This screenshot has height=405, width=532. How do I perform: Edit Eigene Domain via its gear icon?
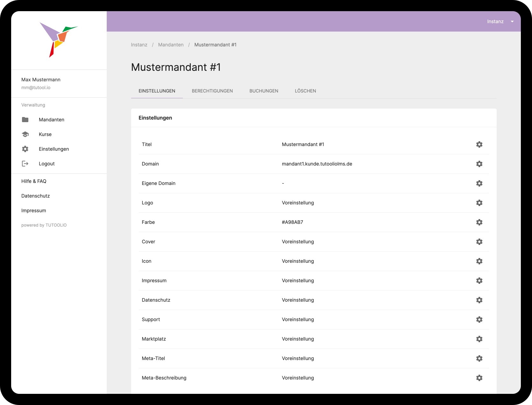(479, 183)
